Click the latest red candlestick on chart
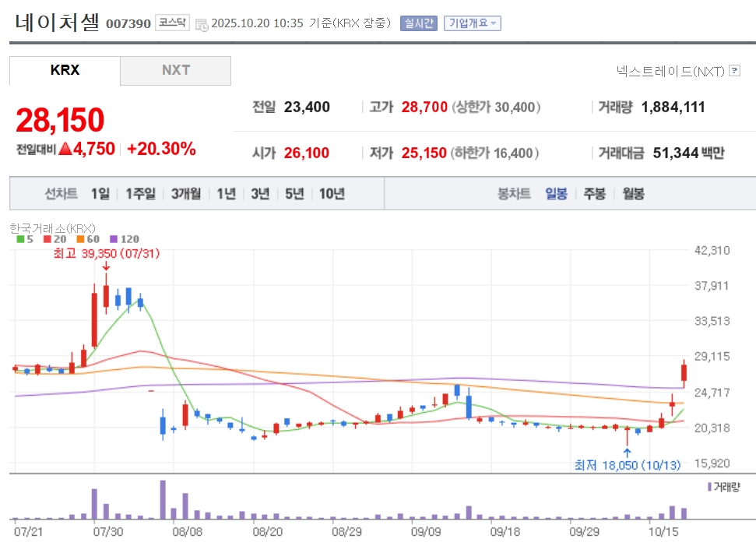756x553 pixels. [x=684, y=372]
